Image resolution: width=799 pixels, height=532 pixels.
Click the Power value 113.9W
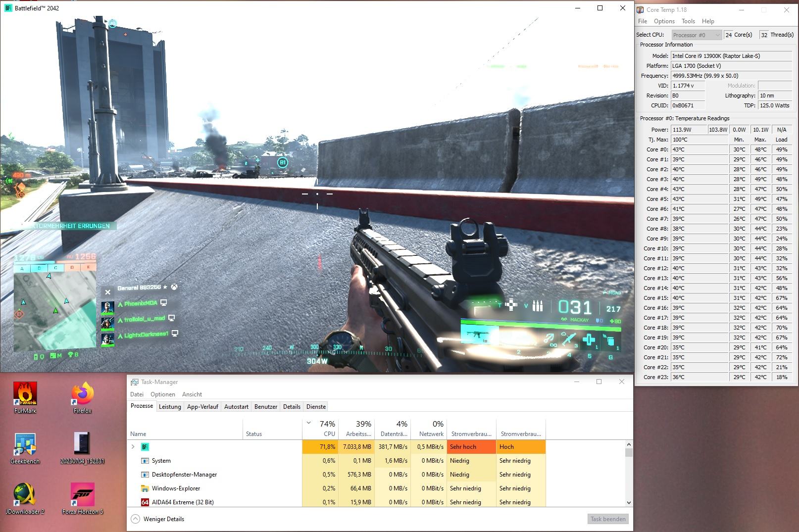point(689,130)
